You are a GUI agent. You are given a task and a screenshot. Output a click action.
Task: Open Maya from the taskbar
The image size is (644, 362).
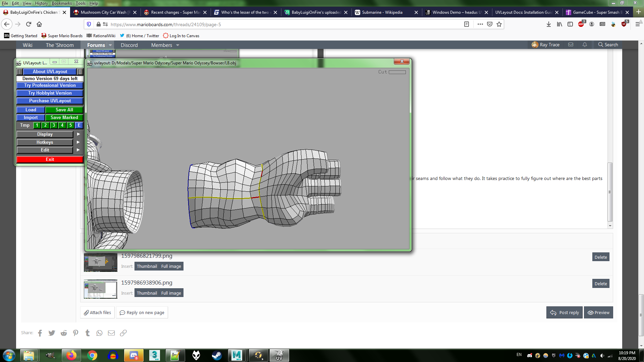237,355
